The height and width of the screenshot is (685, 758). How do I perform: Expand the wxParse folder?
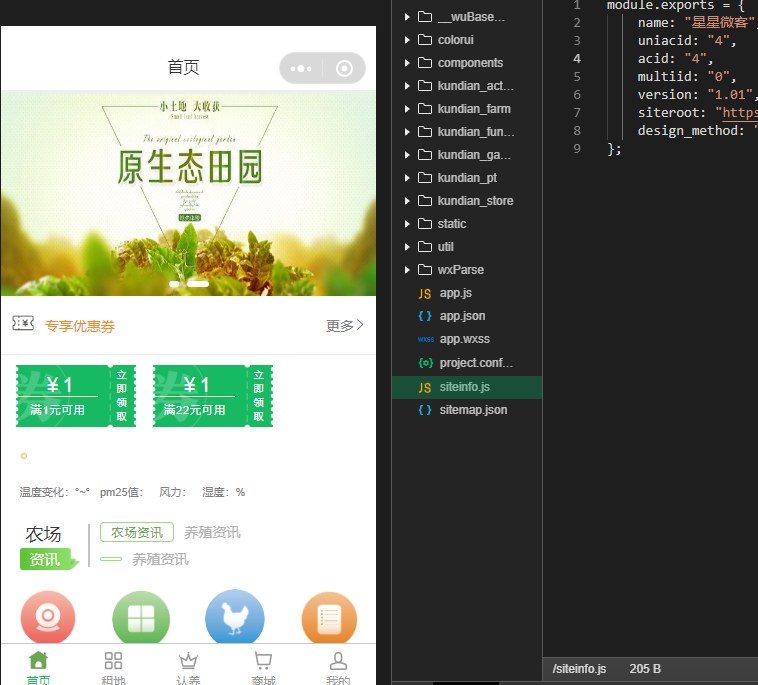(460, 270)
